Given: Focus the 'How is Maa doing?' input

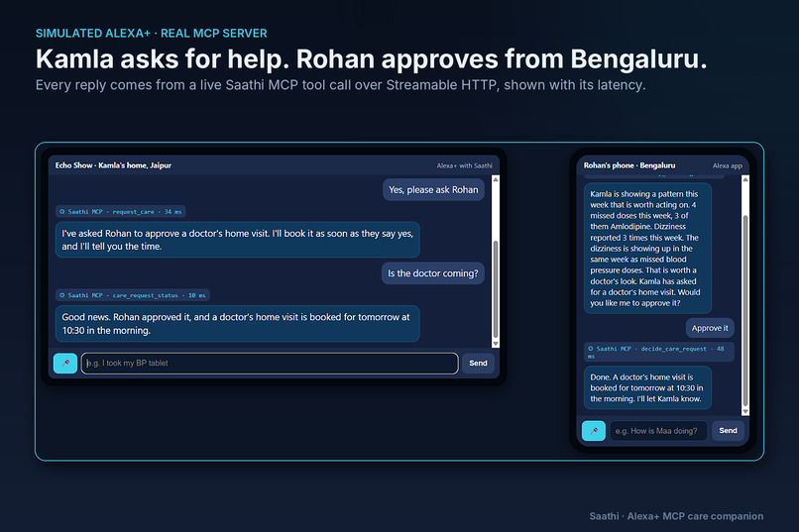Looking at the screenshot, I should pyautogui.click(x=658, y=431).
